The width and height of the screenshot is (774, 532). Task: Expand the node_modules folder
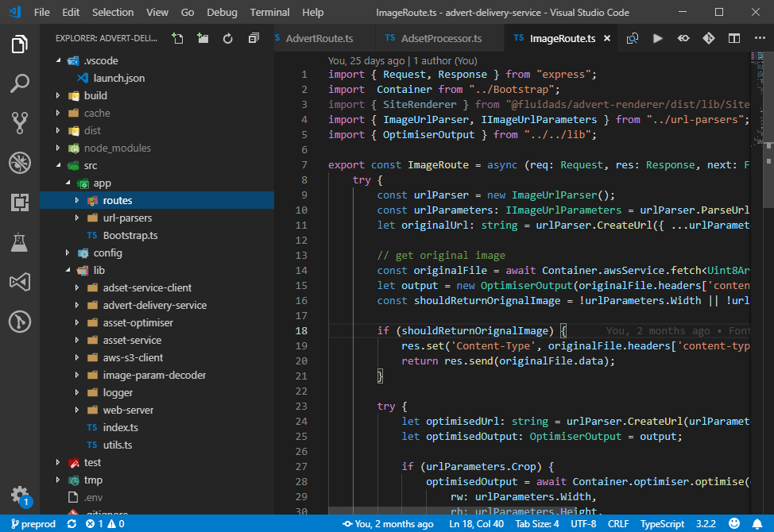tap(117, 148)
